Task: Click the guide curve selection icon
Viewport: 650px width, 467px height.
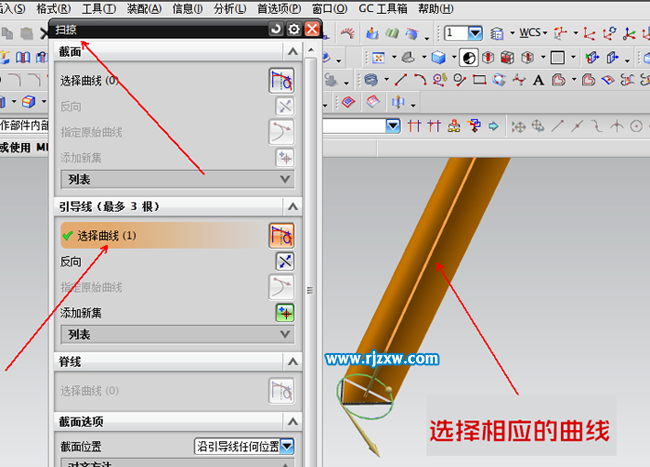Action: point(281,235)
